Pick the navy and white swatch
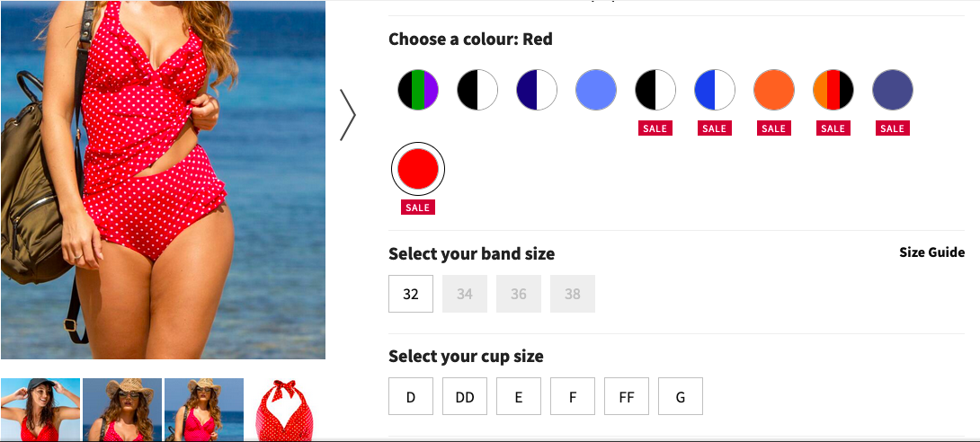The height and width of the screenshot is (442, 980). pos(537,90)
